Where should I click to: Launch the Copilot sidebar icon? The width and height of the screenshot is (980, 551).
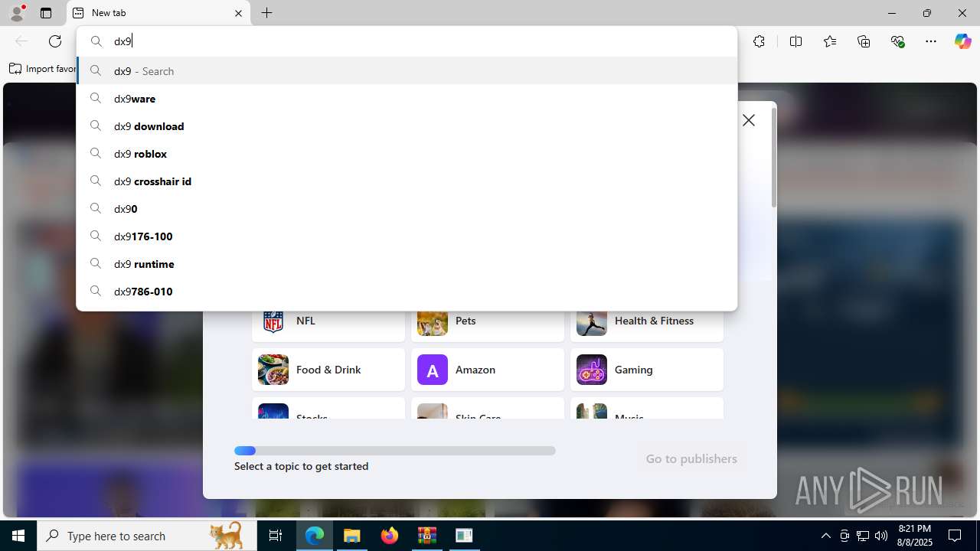(x=962, y=41)
